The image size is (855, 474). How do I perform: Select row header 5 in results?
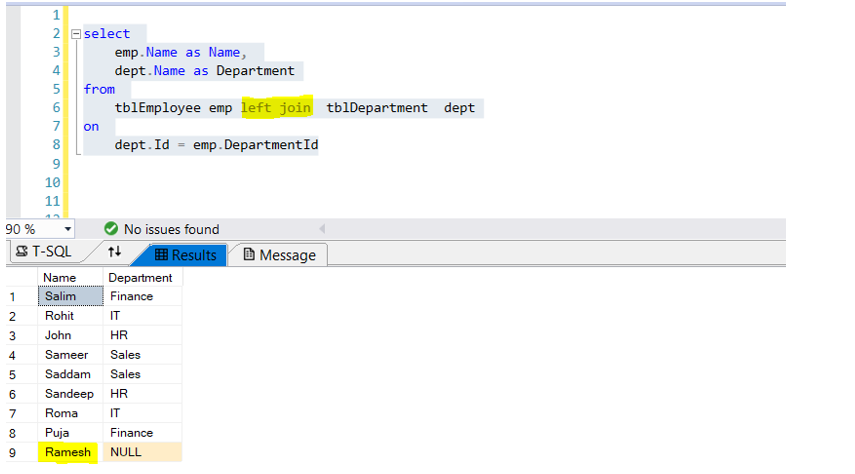tap(22, 375)
